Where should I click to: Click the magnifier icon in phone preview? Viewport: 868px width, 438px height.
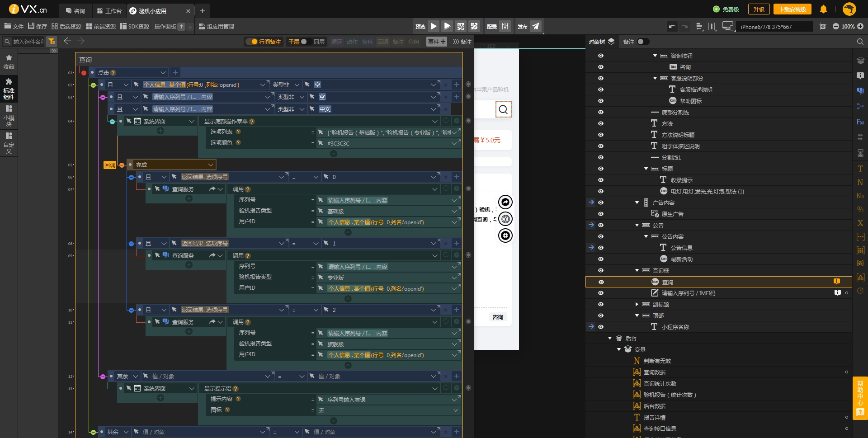pyautogui.click(x=503, y=109)
